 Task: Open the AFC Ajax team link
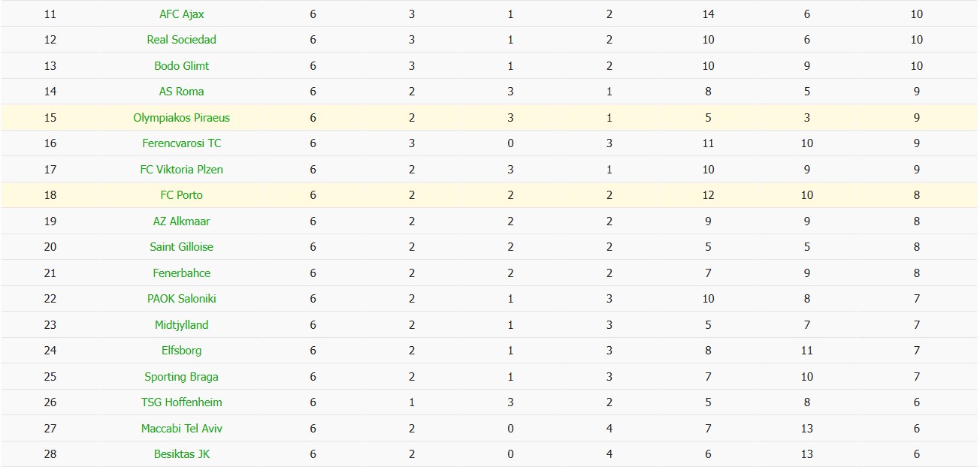(x=182, y=14)
